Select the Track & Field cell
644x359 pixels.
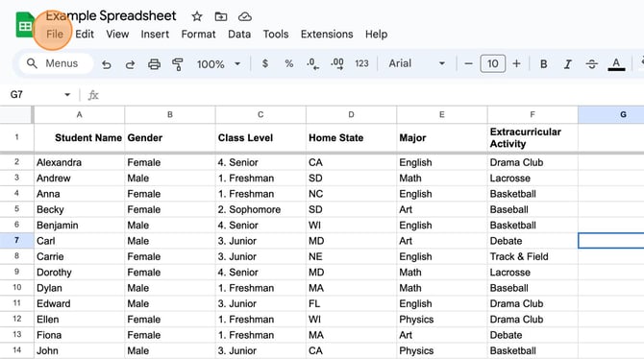[533, 256]
